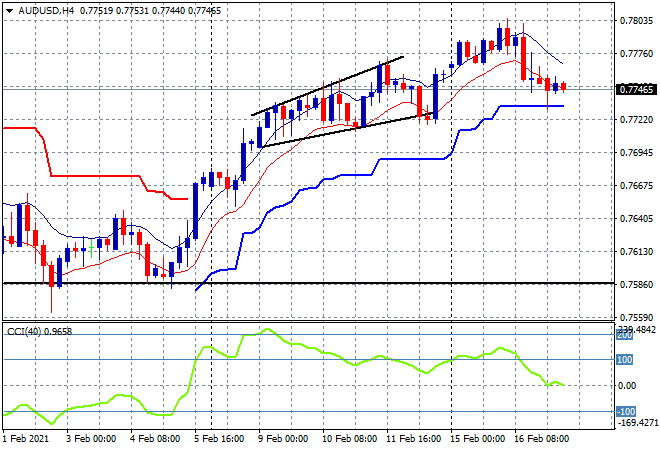Select the 16 Feb 08:00 time label
This screenshot has height=450, width=660.
pyautogui.click(x=542, y=439)
